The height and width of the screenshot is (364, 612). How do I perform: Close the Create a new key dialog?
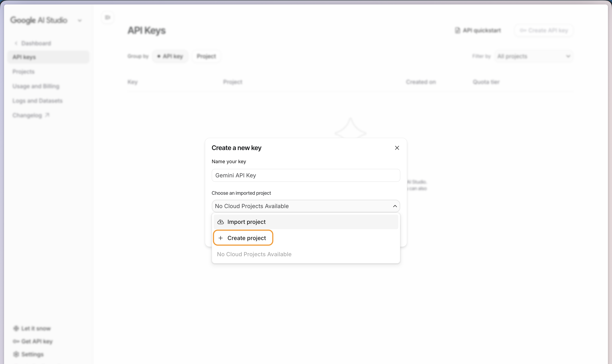point(397,148)
